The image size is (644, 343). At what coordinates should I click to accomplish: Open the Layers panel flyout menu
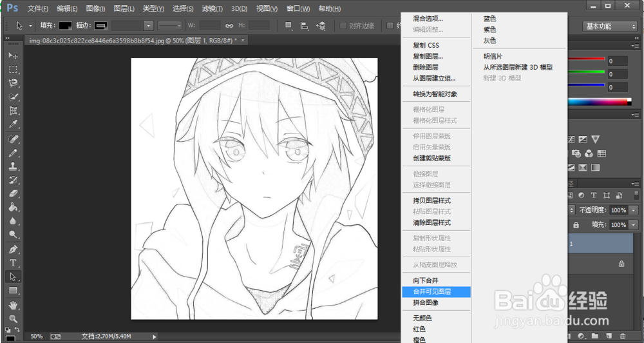coord(637,183)
